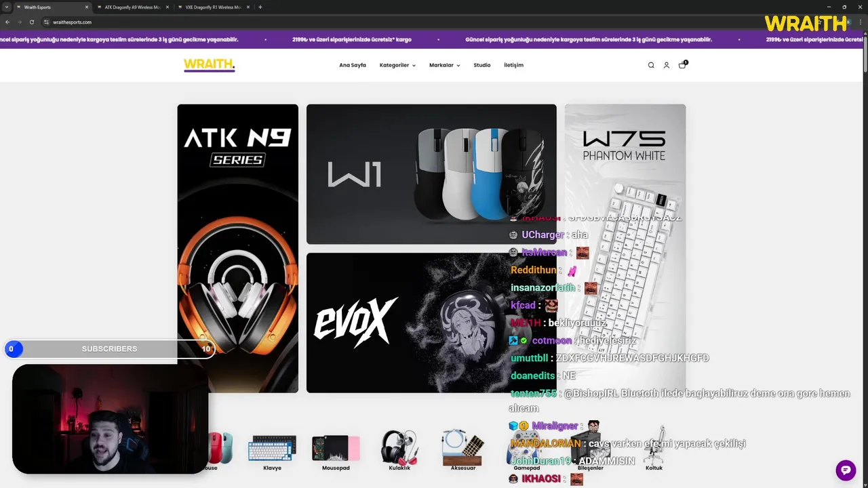The height and width of the screenshot is (488, 868).
Task: Open the Mousepad category icon
Action: coord(336,449)
